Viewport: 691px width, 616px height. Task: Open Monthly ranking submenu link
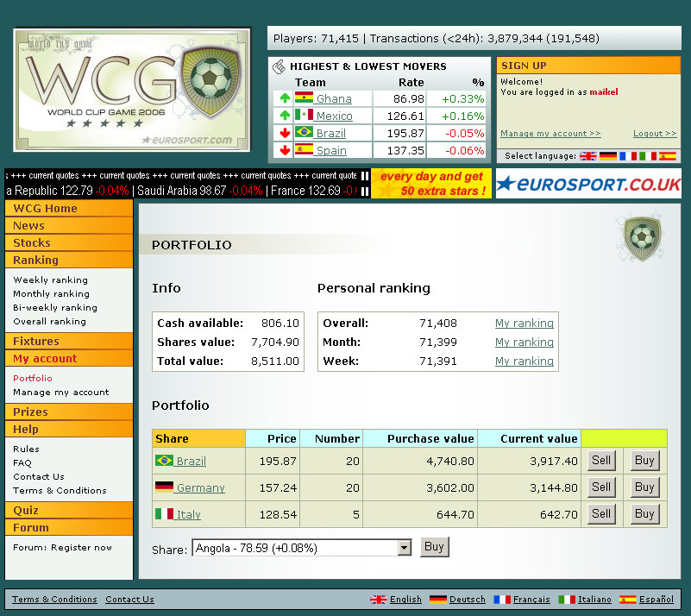(x=51, y=293)
